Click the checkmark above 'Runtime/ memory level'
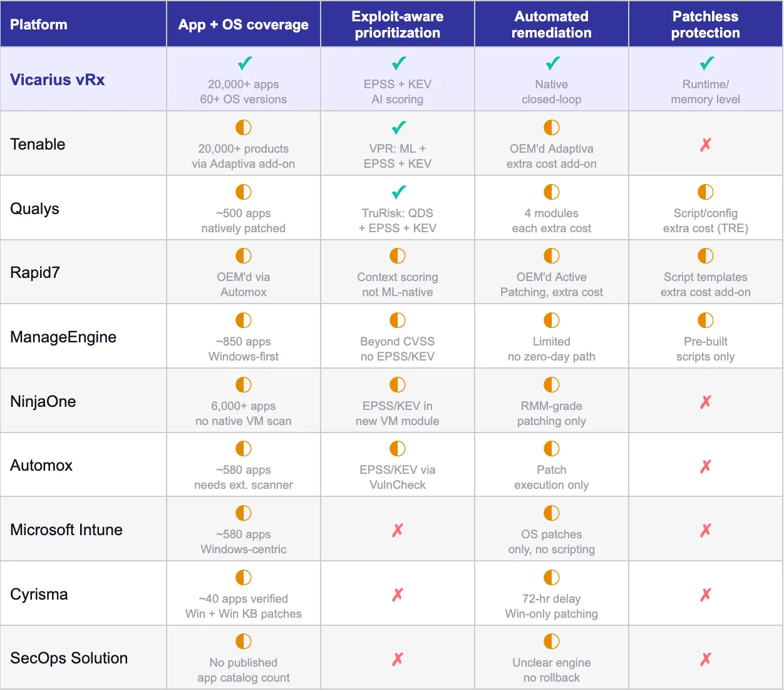 (706, 63)
